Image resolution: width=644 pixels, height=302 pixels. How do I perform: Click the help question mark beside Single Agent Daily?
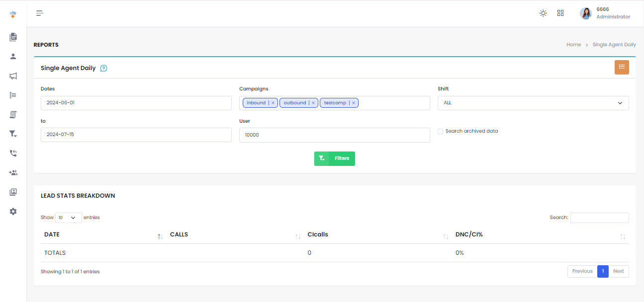[103, 69]
